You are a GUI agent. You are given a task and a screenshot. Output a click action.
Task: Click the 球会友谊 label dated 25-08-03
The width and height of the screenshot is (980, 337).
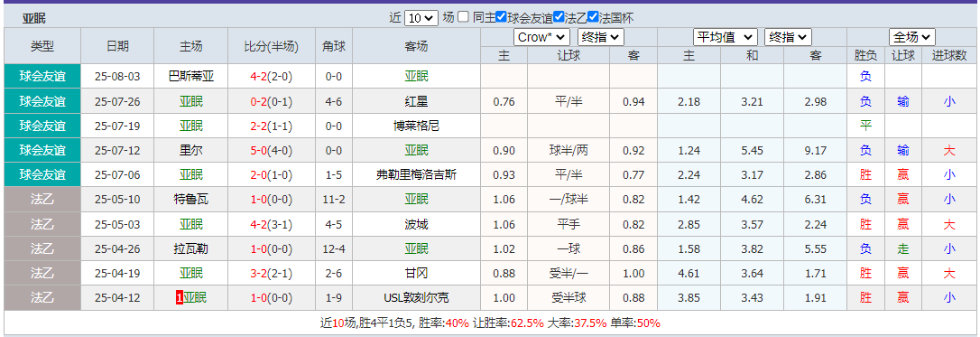(42, 77)
